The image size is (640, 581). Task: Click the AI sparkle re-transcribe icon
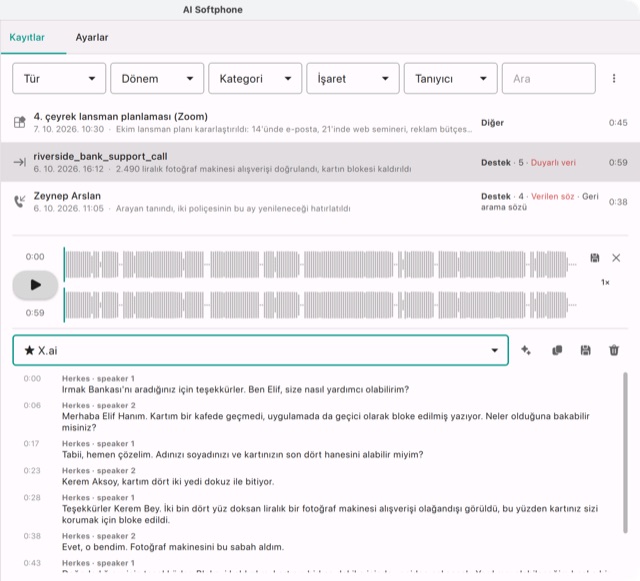tap(526, 350)
